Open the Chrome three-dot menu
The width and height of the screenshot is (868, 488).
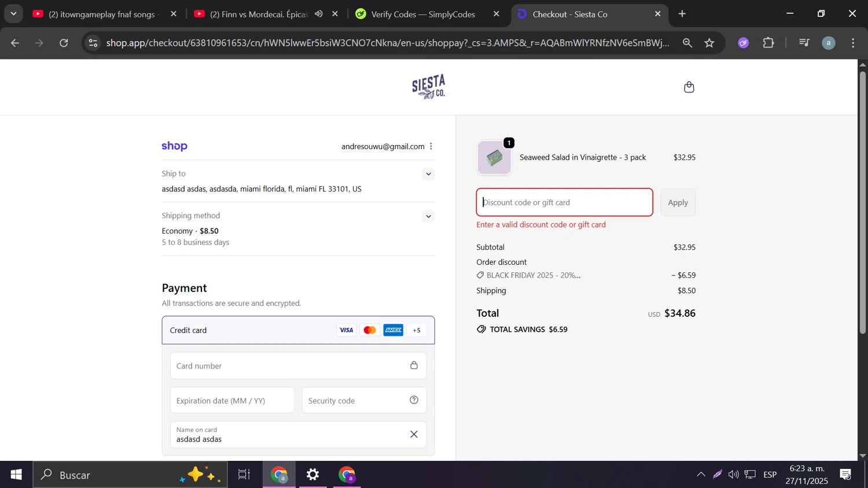tap(854, 43)
